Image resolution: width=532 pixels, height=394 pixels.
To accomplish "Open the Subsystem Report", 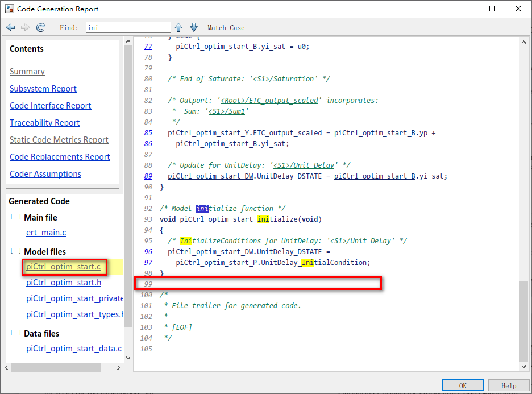I will pyautogui.click(x=43, y=89).
